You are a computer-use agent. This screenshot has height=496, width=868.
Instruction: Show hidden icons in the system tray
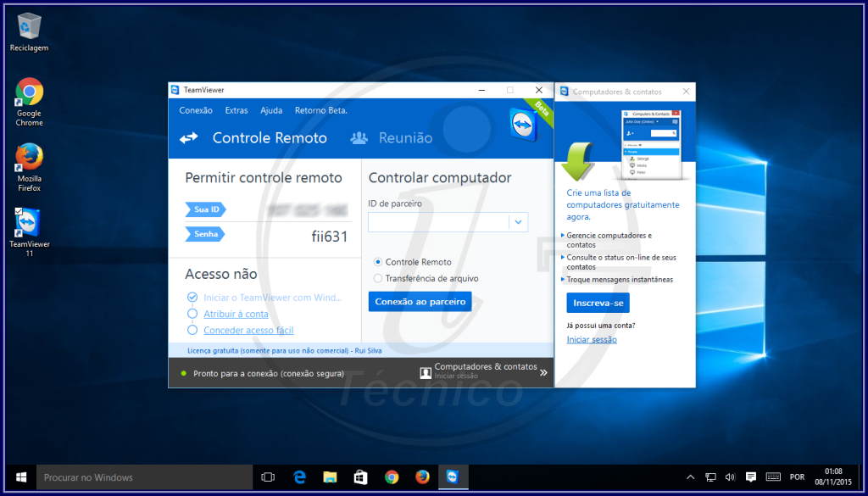(689, 477)
